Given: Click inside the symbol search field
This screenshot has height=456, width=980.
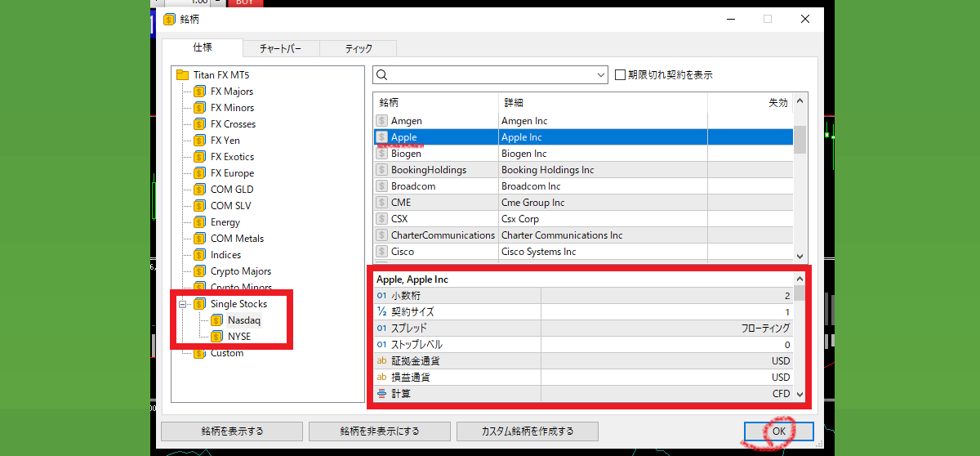Looking at the screenshot, I should (x=490, y=75).
